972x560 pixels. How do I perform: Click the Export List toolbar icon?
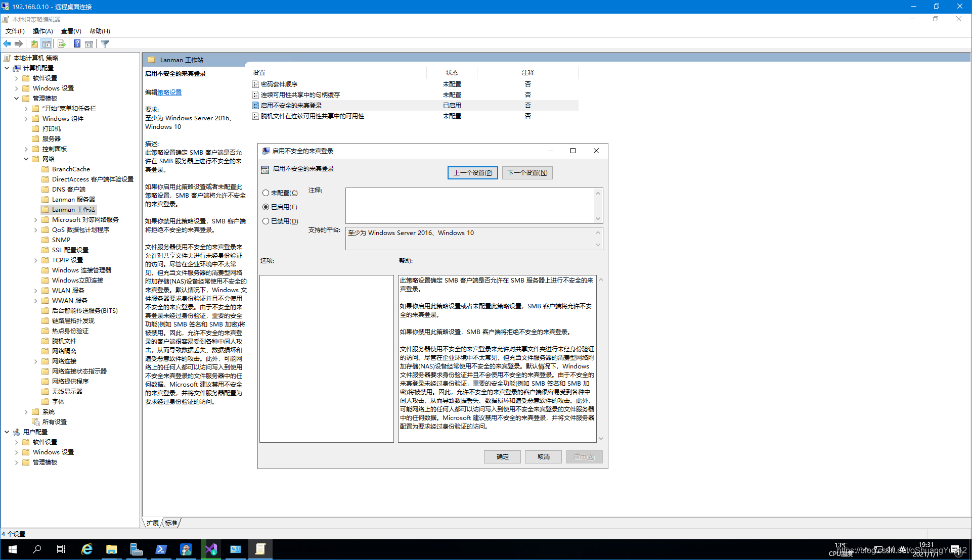(61, 44)
